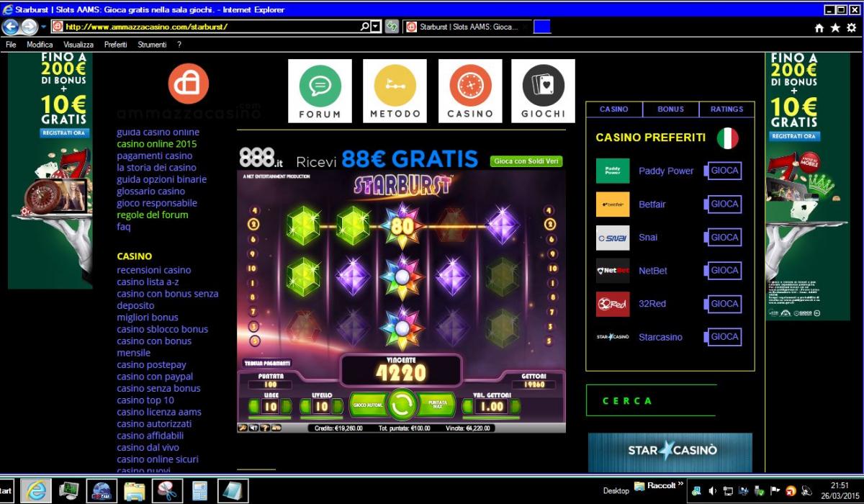
Task: Open the Strumenti menu
Action: coord(152,45)
